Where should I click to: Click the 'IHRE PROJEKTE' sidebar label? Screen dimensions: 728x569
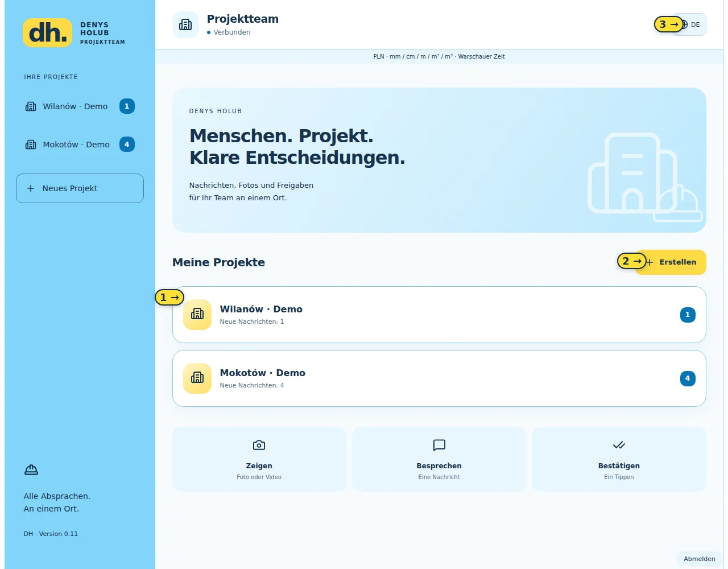(x=51, y=77)
